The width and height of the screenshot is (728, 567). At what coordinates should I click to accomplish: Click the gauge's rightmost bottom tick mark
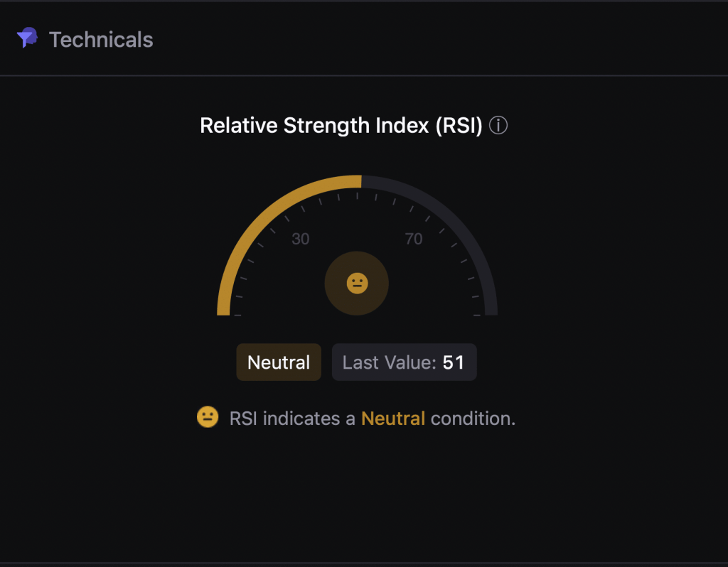pos(477,314)
